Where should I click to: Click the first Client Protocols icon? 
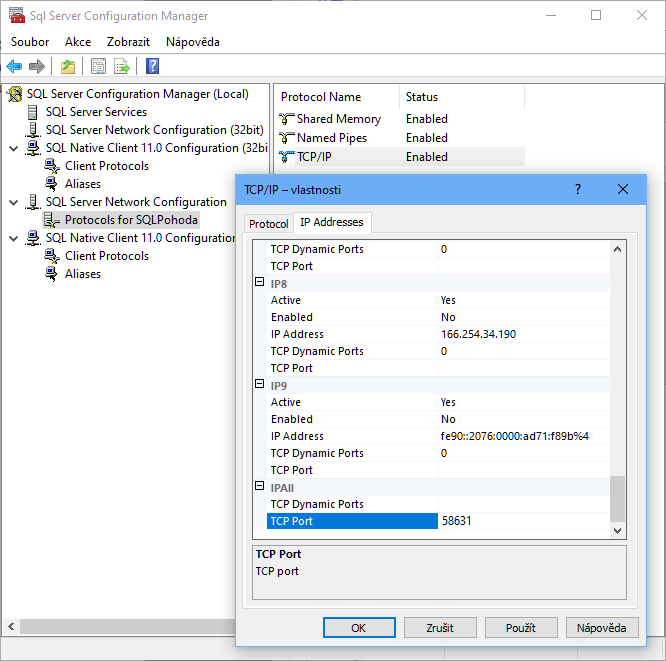(52, 166)
